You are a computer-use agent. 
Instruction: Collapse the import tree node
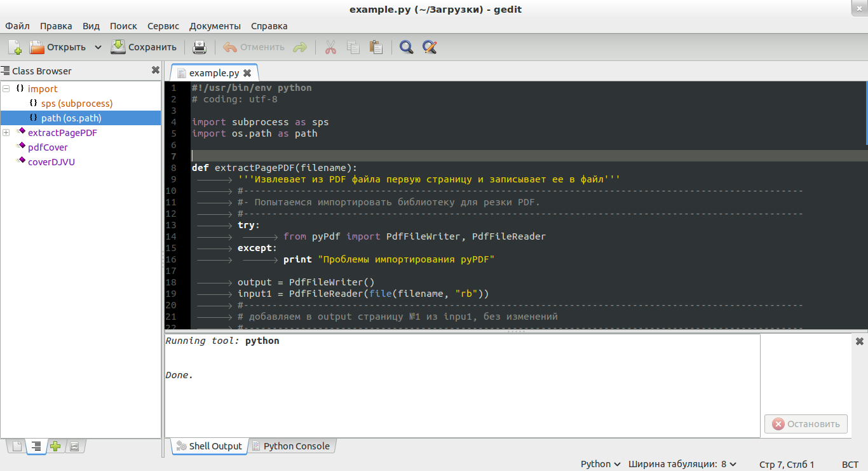[x=6, y=89]
